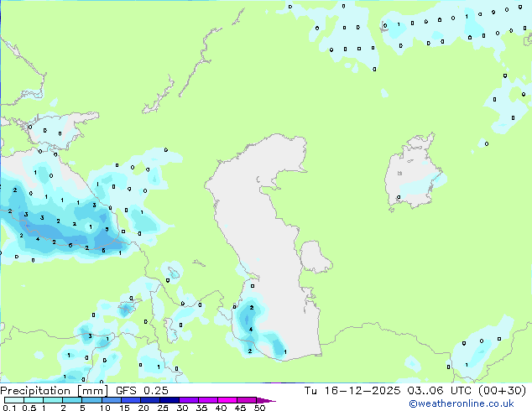Click the 'GFS 0.25' model label

(x=142, y=391)
